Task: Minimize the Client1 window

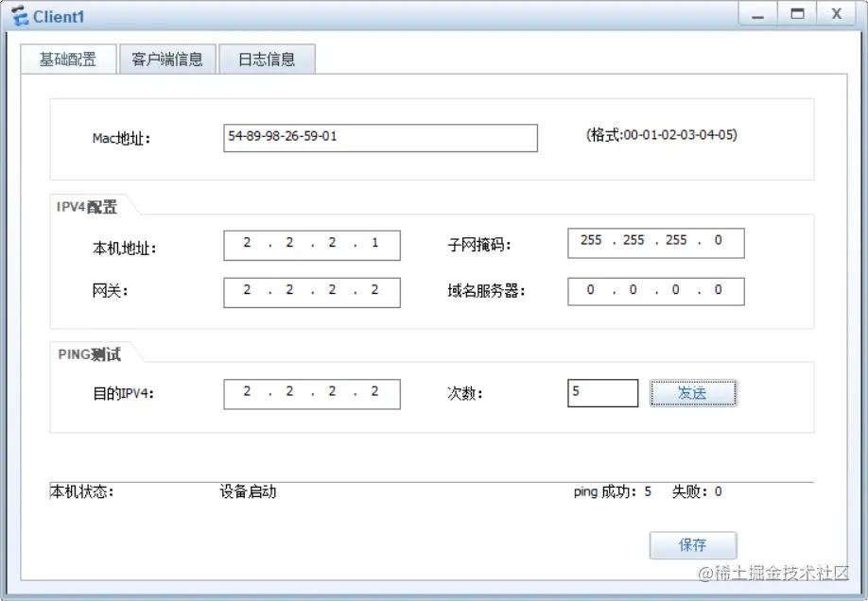Action: [757, 13]
